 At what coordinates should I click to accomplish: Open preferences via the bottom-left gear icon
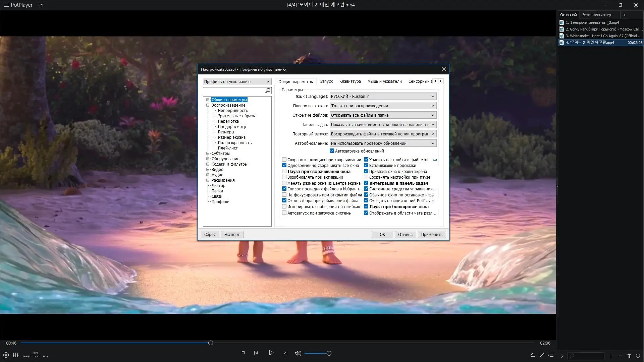(x=6, y=355)
